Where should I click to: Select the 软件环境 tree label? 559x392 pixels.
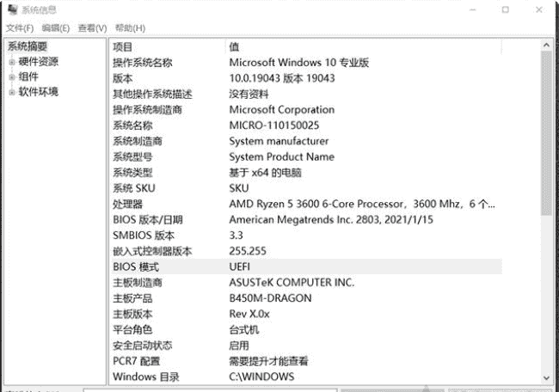coord(39,92)
